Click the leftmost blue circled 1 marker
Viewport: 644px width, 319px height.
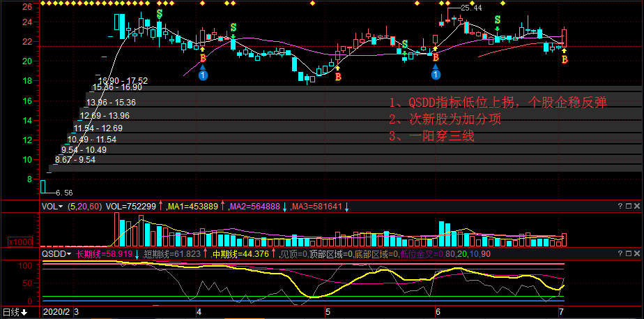tap(203, 75)
